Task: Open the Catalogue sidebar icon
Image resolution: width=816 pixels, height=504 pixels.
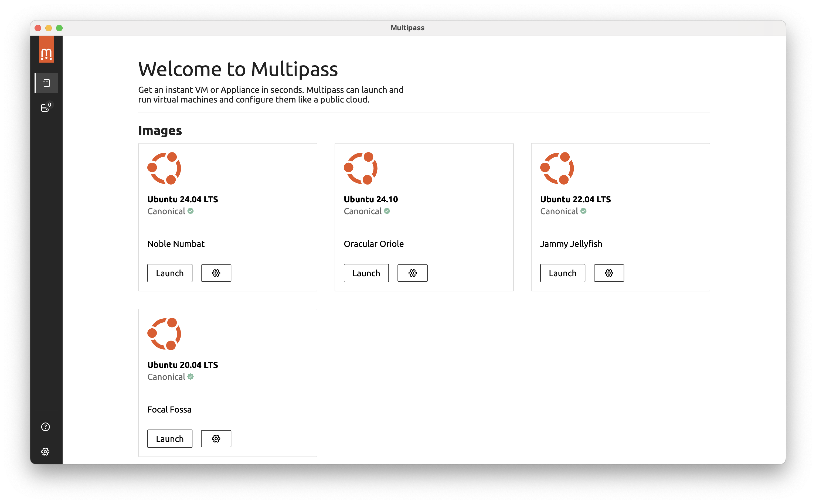Action: tap(46, 83)
